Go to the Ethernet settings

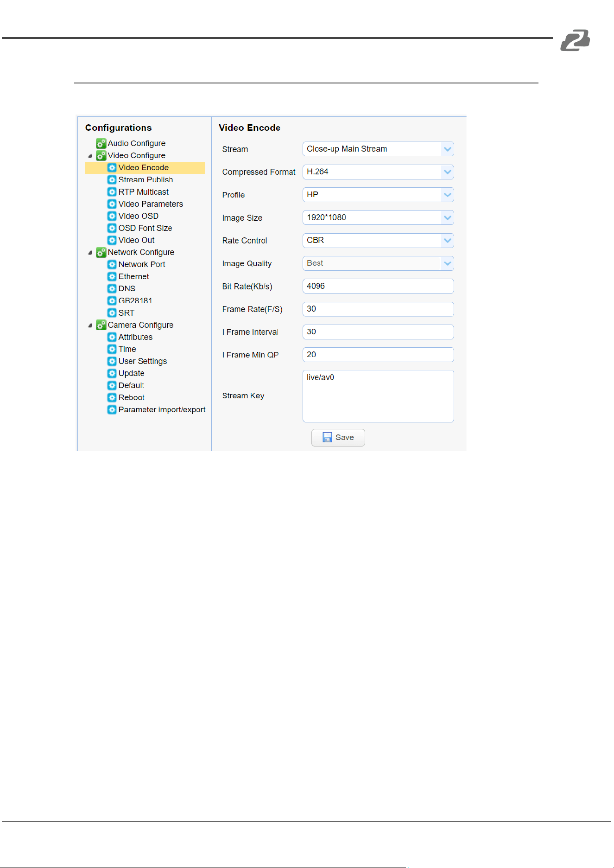click(x=133, y=276)
